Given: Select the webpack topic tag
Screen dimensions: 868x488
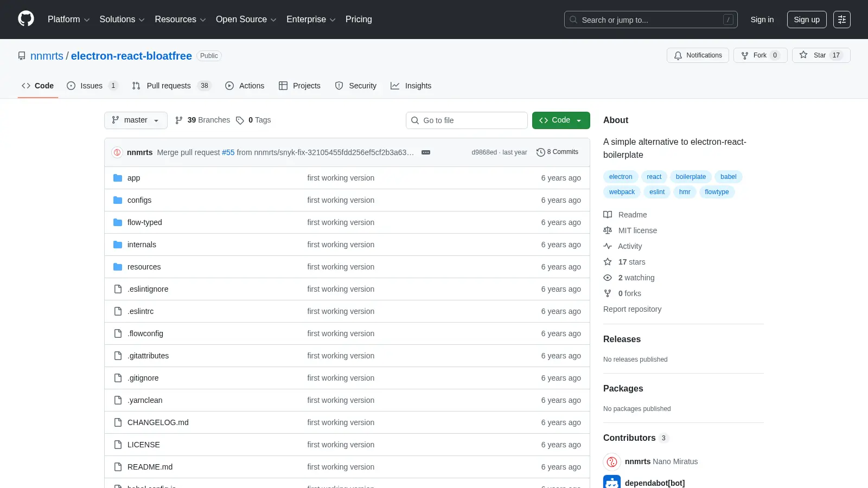Looking at the screenshot, I should pyautogui.click(x=622, y=192).
